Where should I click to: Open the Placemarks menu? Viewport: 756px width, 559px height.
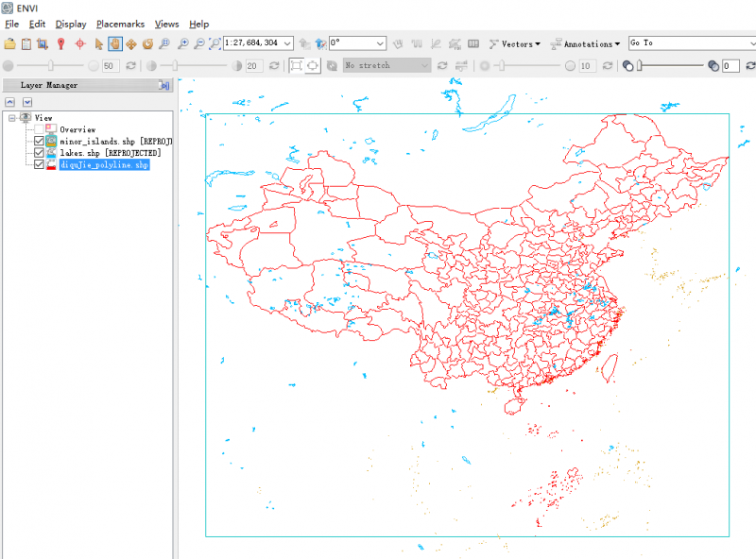click(120, 24)
